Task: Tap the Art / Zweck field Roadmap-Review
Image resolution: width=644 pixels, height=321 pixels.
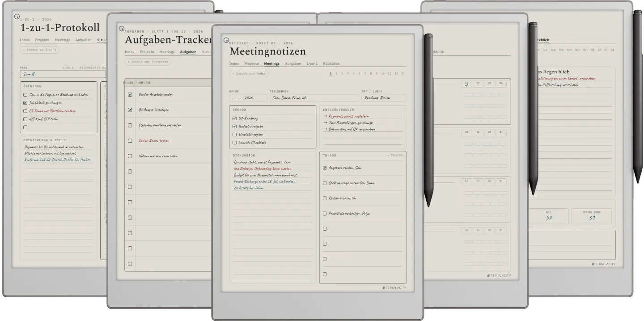Action: (x=384, y=98)
